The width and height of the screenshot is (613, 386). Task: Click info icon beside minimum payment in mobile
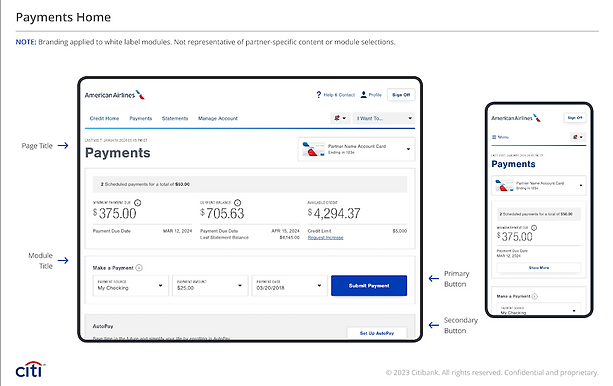click(x=534, y=228)
